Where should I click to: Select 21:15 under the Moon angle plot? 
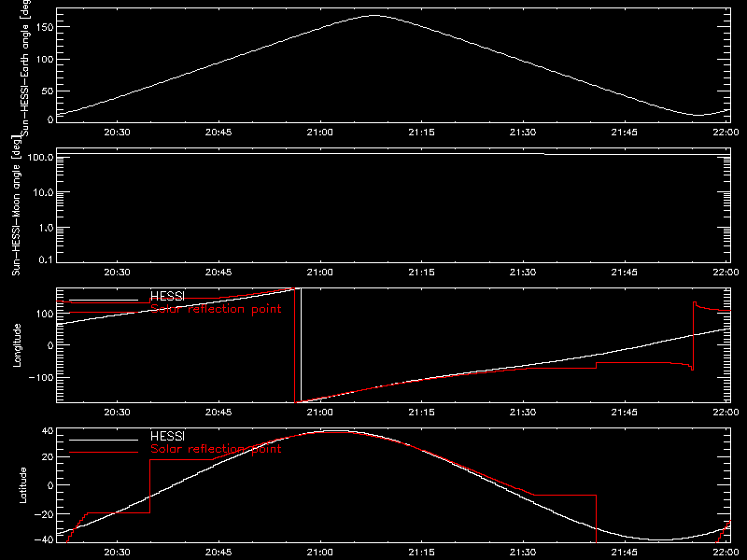pyautogui.click(x=422, y=272)
